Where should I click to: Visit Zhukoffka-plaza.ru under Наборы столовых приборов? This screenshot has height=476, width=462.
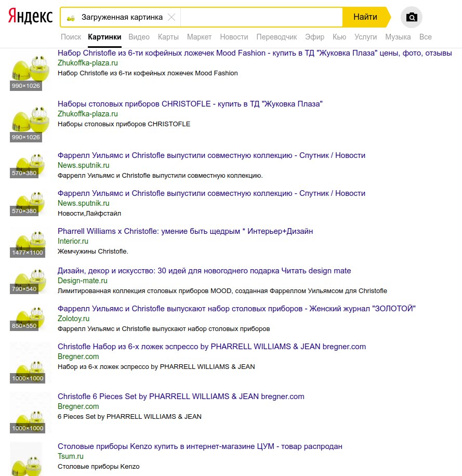pyautogui.click(x=88, y=114)
